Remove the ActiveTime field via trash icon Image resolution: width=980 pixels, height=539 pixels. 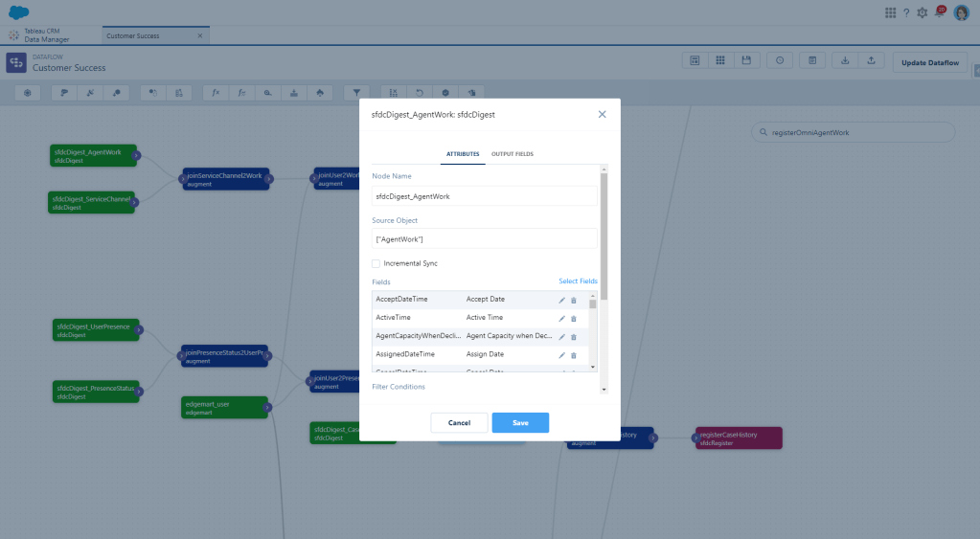pos(574,318)
